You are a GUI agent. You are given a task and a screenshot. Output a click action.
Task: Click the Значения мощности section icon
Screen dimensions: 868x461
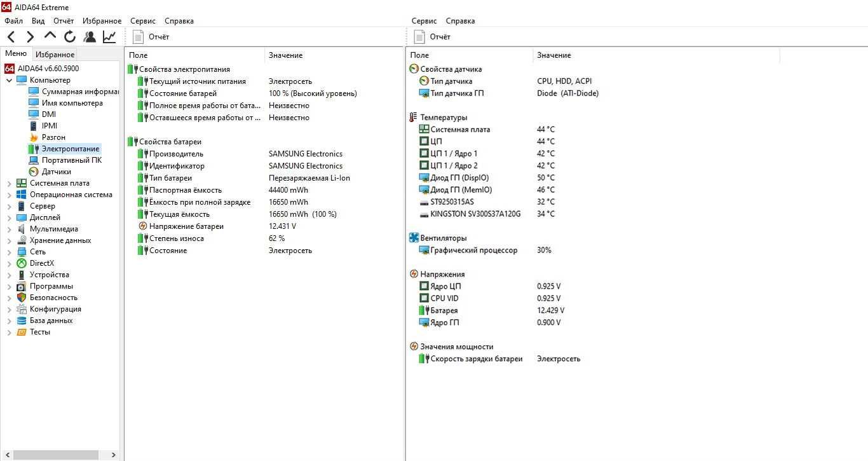pos(414,347)
